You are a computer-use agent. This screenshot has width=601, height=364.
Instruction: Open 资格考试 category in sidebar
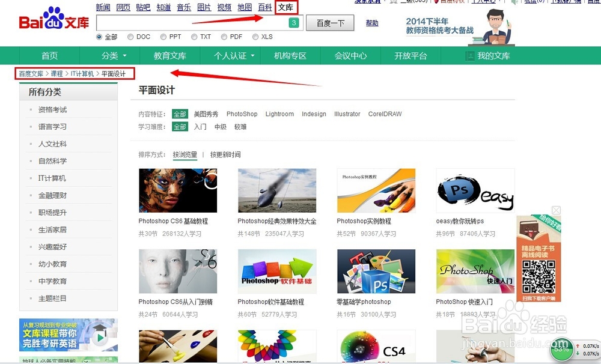pyautogui.click(x=52, y=110)
